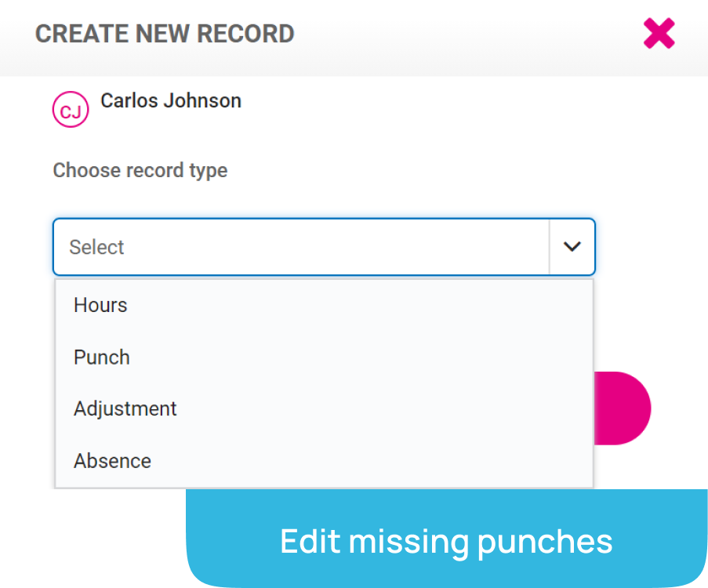The height and width of the screenshot is (588, 708).
Task: Click blank area right of Punch option
Action: (x=361, y=358)
